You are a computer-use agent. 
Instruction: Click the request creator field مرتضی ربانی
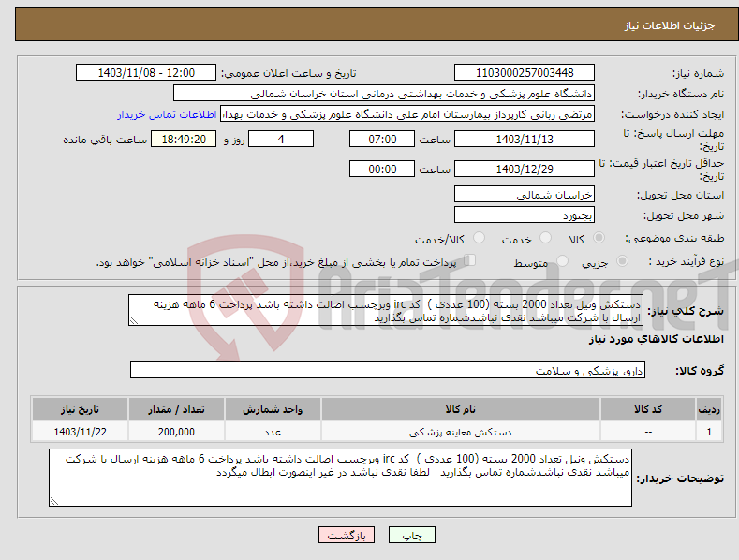coord(407,114)
